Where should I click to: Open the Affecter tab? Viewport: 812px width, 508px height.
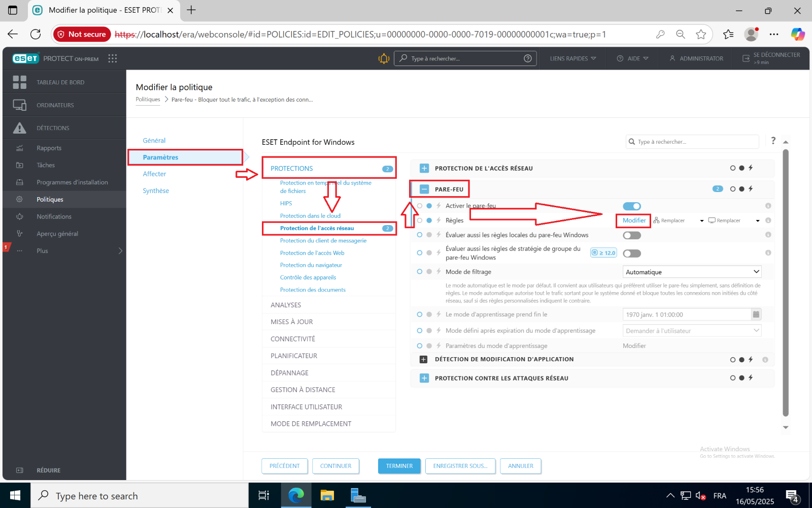(154, 174)
